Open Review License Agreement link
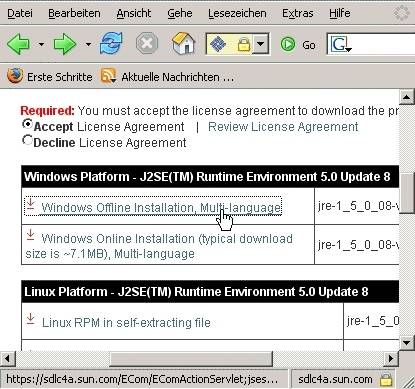 coord(283,127)
